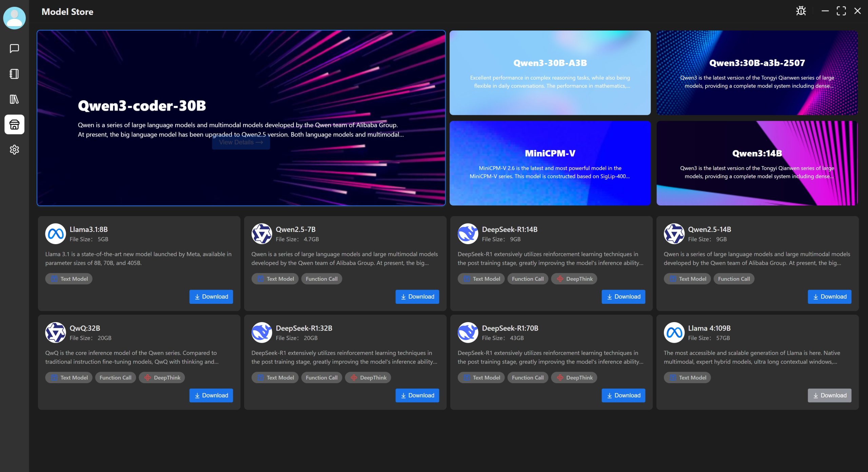Minimize the Model Store window
Viewport: 868px width, 472px height.
coord(825,11)
